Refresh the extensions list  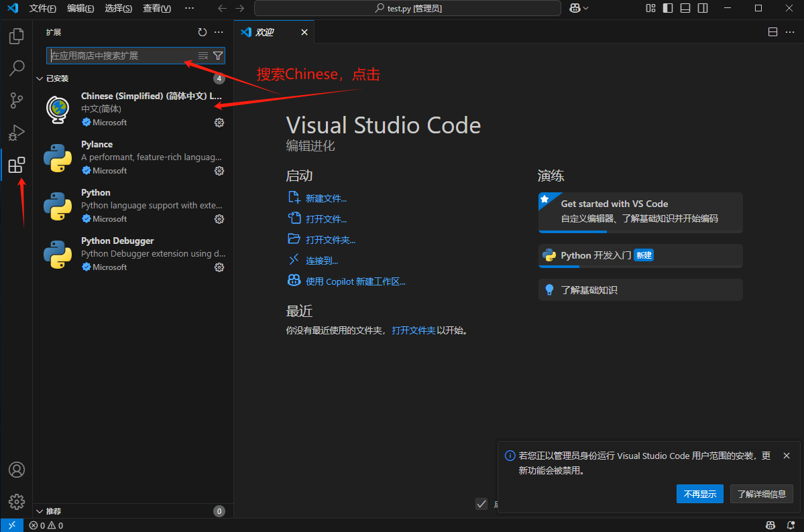pos(203,32)
